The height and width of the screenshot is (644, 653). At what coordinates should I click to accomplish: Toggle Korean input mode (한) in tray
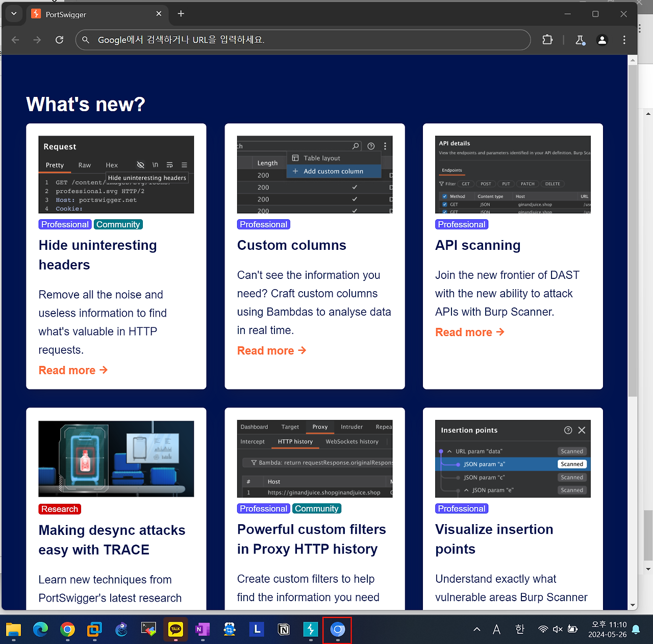click(519, 629)
